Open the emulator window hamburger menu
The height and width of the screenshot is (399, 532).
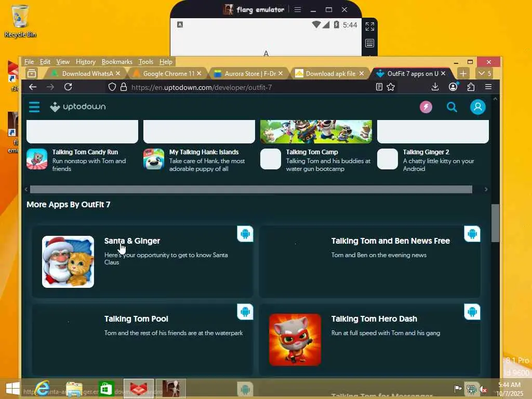tap(298, 9)
